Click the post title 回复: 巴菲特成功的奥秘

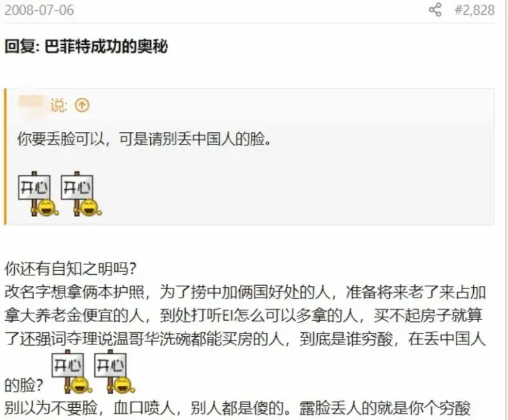pyautogui.click(x=86, y=46)
